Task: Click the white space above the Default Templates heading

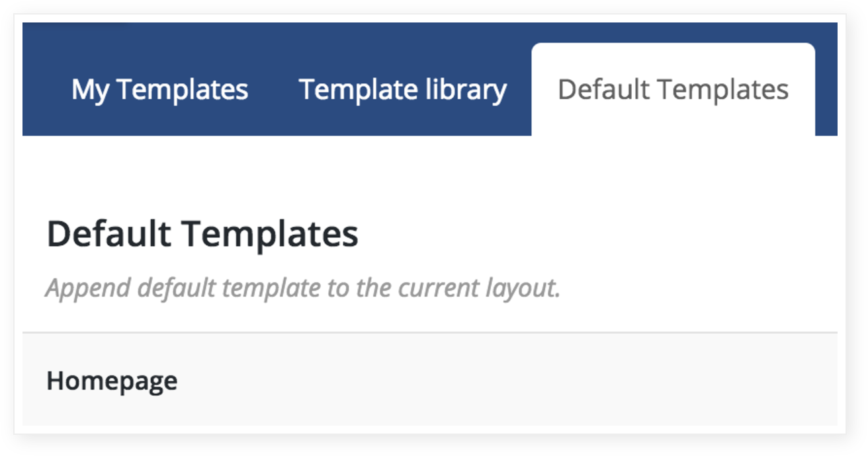Action: [430, 175]
